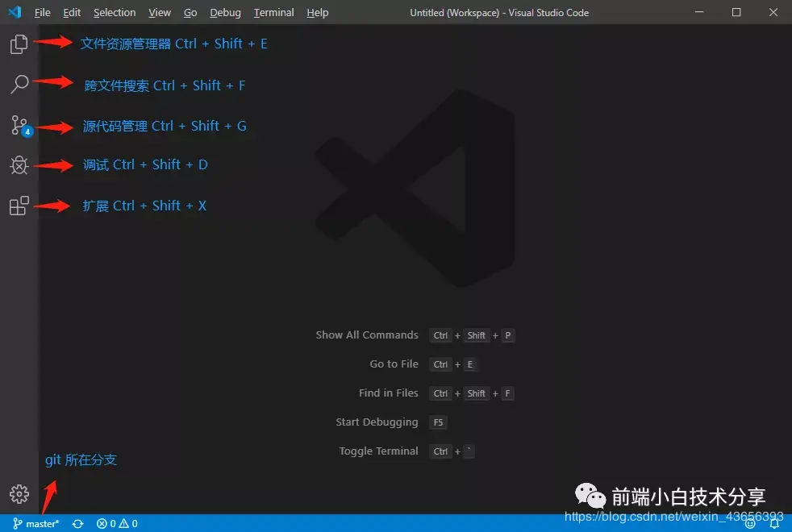The height and width of the screenshot is (532, 792).
Task: Open the Debug bug icon in activity bar
Action: [x=19, y=165]
